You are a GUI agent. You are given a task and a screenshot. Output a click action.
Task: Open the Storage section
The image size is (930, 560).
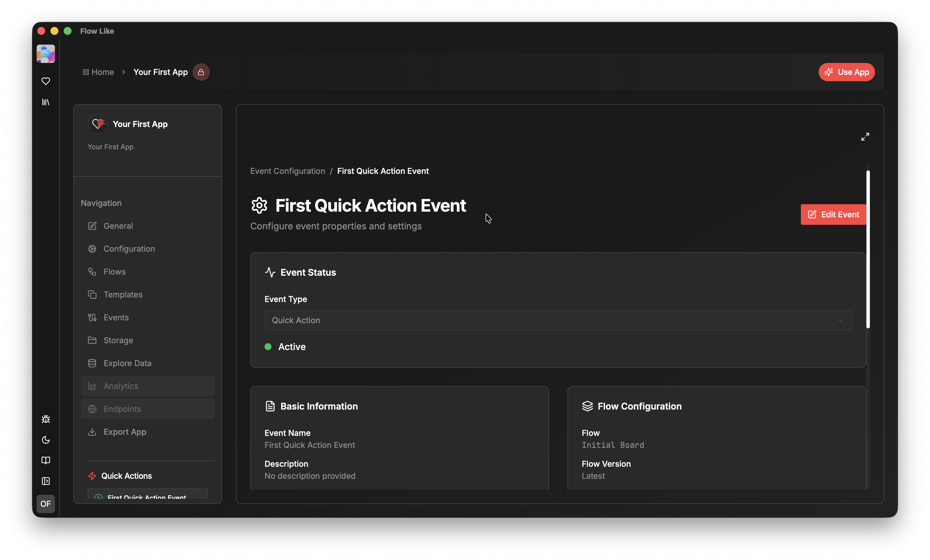(x=118, y=340)
